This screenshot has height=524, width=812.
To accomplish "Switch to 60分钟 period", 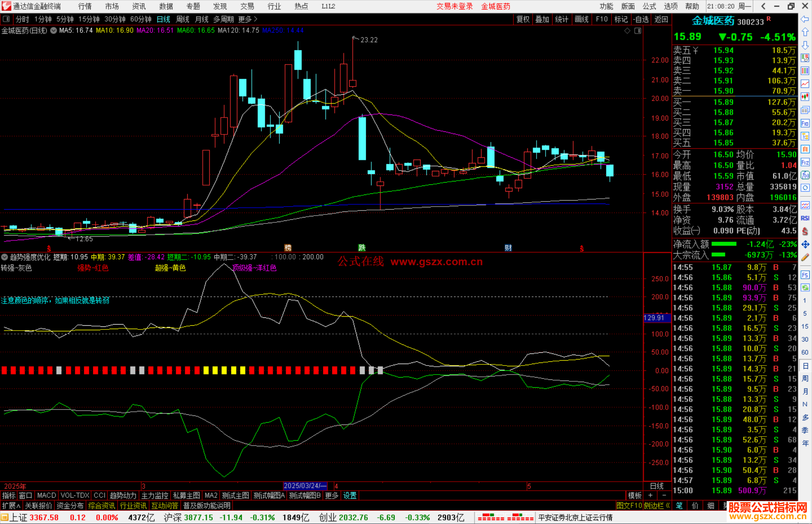I will (141, 19).
